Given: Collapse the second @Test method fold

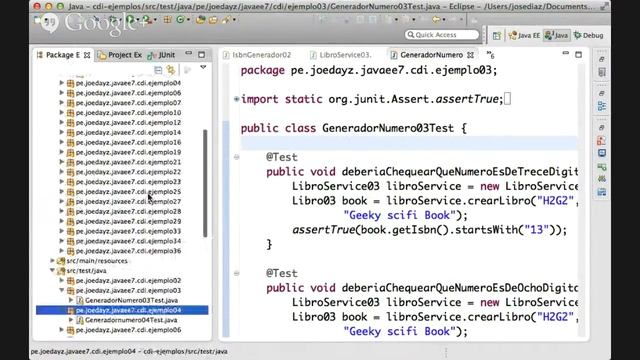Looking at the screenshot, I should pos(236,273).
